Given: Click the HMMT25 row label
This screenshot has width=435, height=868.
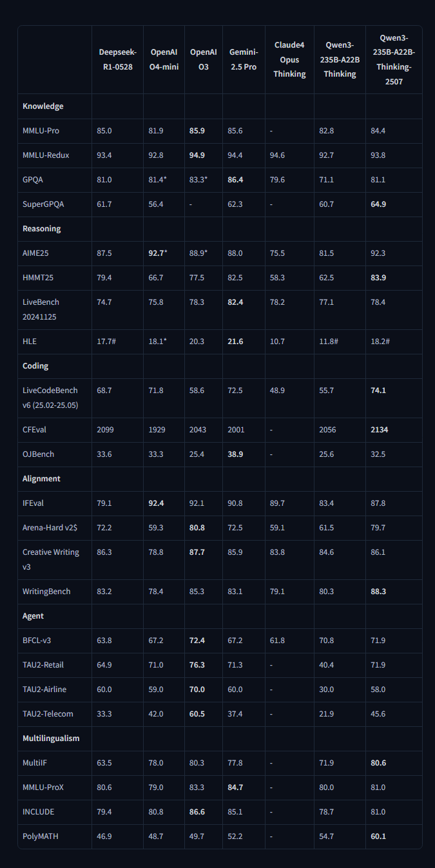Looking at the screenshot, I should [x=38, y=278].
